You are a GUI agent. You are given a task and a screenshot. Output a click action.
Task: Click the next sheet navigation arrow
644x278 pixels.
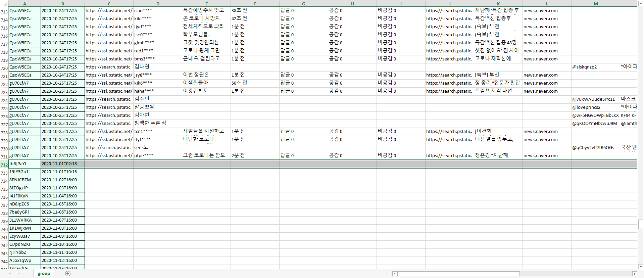tap(19, 274)
